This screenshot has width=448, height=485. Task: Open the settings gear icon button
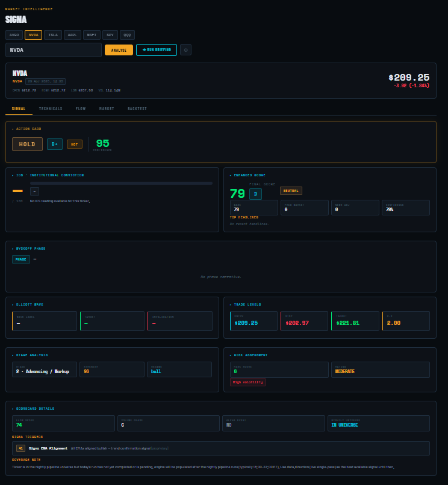(185, 50)
